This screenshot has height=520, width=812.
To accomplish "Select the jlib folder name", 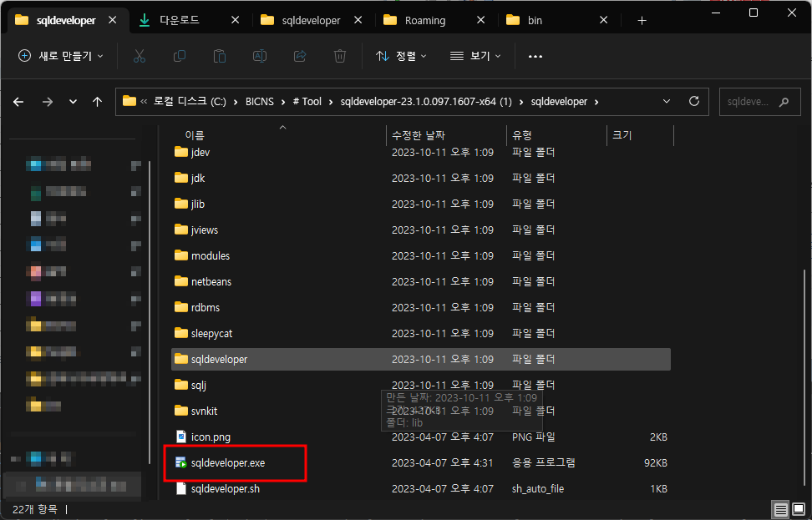I will click(198, 204).
